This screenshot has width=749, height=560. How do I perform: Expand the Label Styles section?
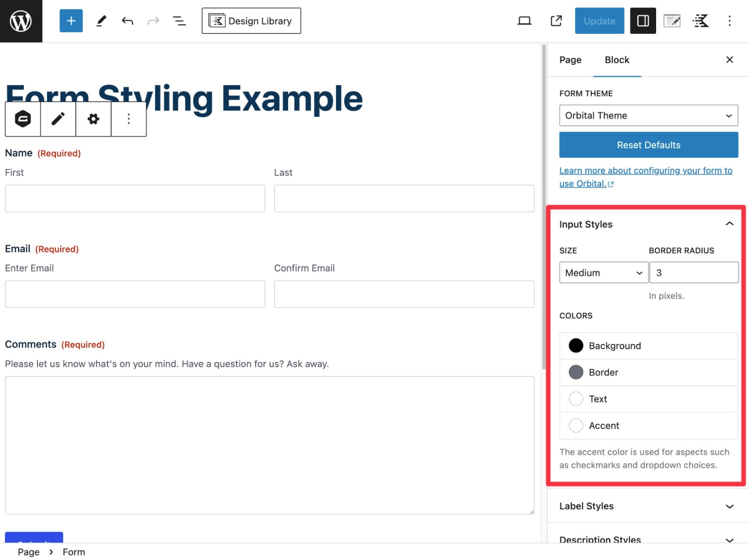coord(648,506)
